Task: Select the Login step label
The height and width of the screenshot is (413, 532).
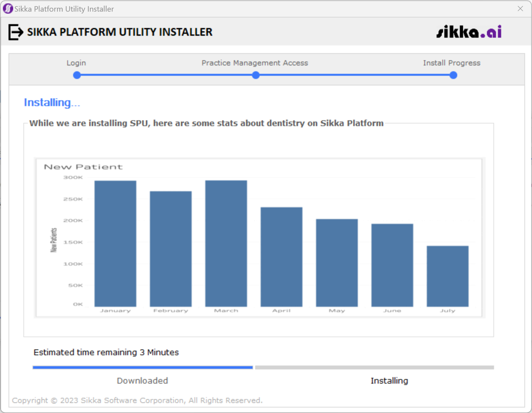Action: tap(76, 63)
